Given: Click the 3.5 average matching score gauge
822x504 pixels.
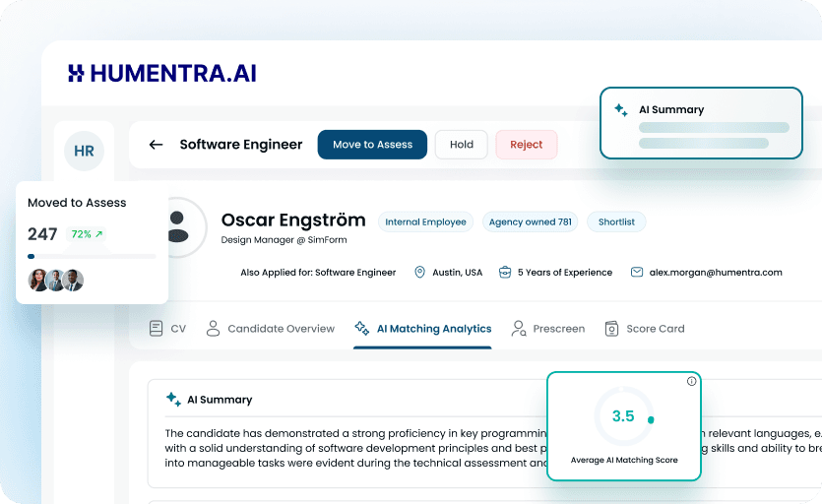Looking at the screenshot, I should point(624,416).
